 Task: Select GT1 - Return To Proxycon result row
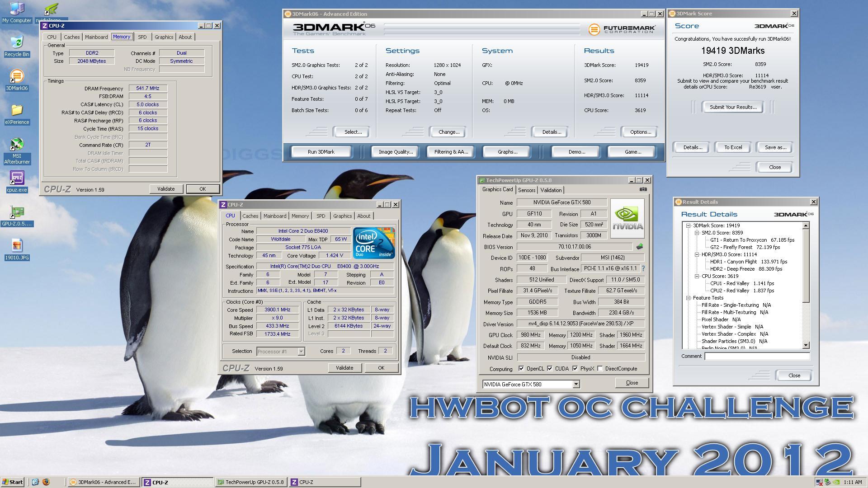tap(752, 240)
